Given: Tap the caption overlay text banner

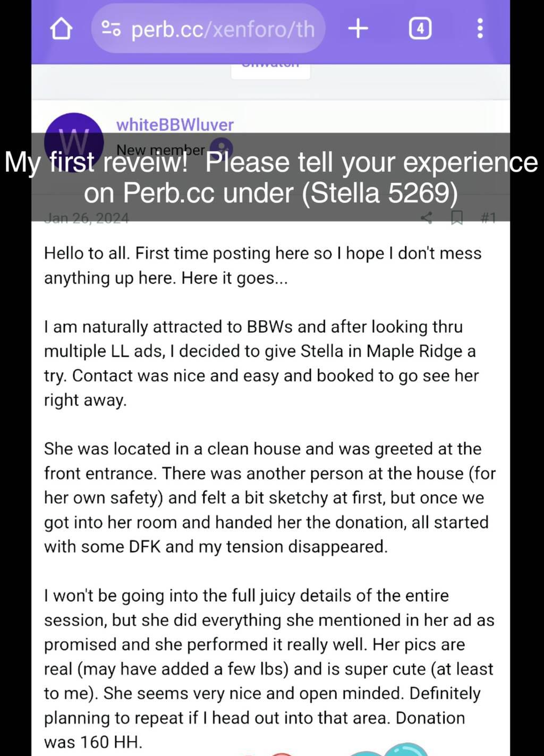Looking at the screenshot, I should [271, 177].
